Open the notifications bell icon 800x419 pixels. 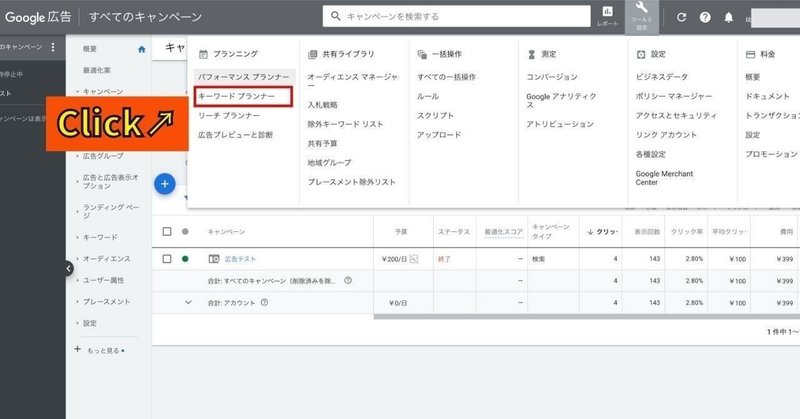pyautogui.click(x=729, y=17)
